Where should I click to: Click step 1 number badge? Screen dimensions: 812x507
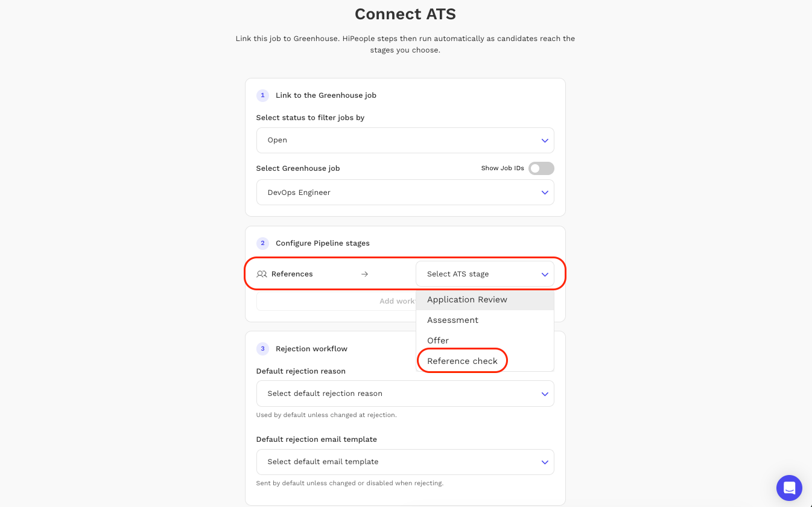pyautogui.click(x=262, y=95)
